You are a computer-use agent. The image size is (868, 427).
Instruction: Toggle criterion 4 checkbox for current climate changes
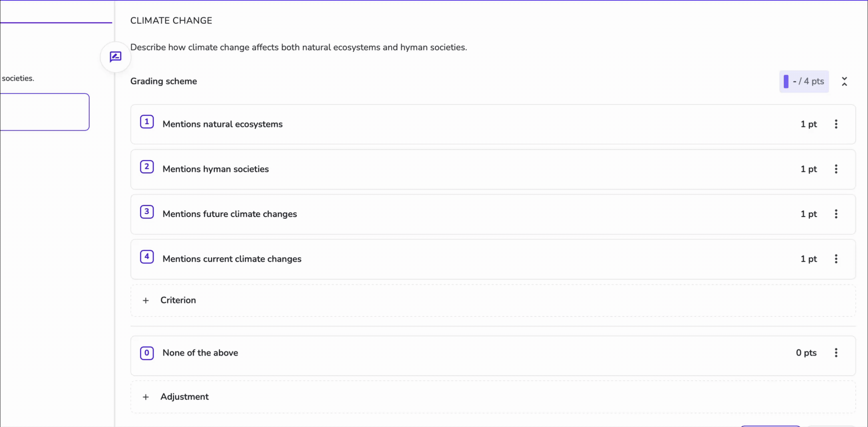point(147,257)
